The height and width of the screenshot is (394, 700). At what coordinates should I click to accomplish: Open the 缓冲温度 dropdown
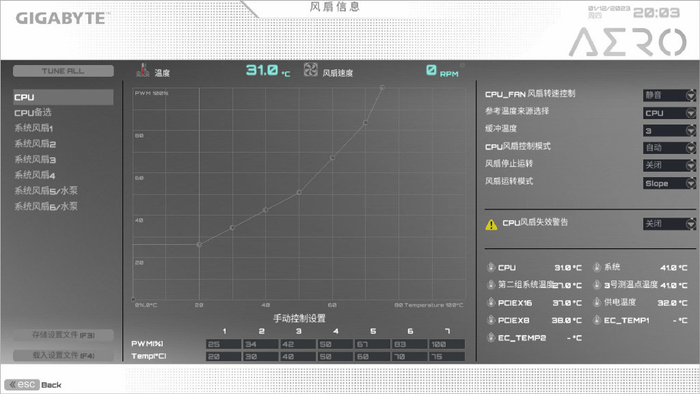point(669,130)
